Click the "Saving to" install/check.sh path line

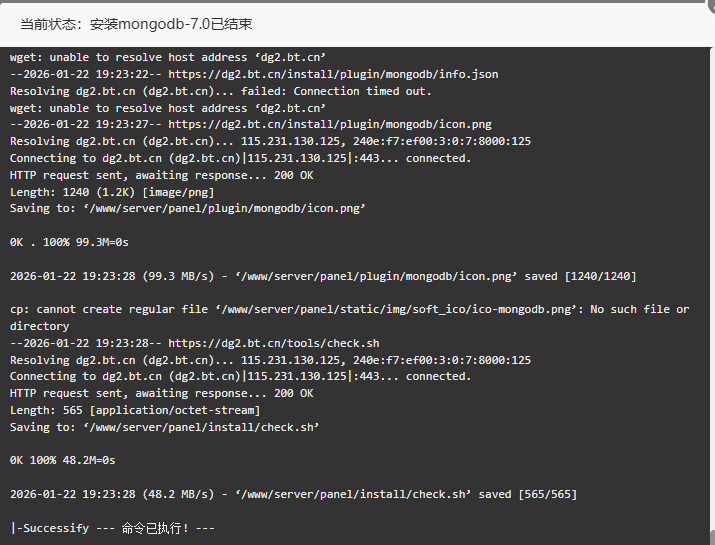click(165, 427)
